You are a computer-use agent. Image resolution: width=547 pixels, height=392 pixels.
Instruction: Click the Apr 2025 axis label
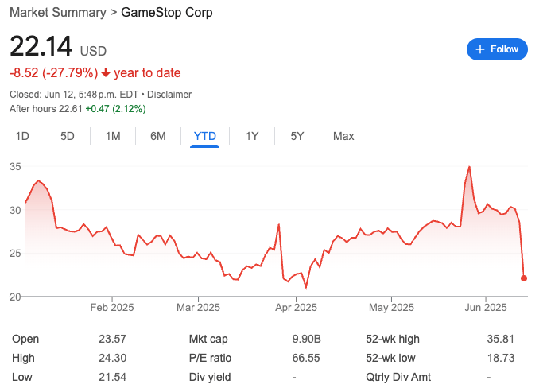[296, 307]
